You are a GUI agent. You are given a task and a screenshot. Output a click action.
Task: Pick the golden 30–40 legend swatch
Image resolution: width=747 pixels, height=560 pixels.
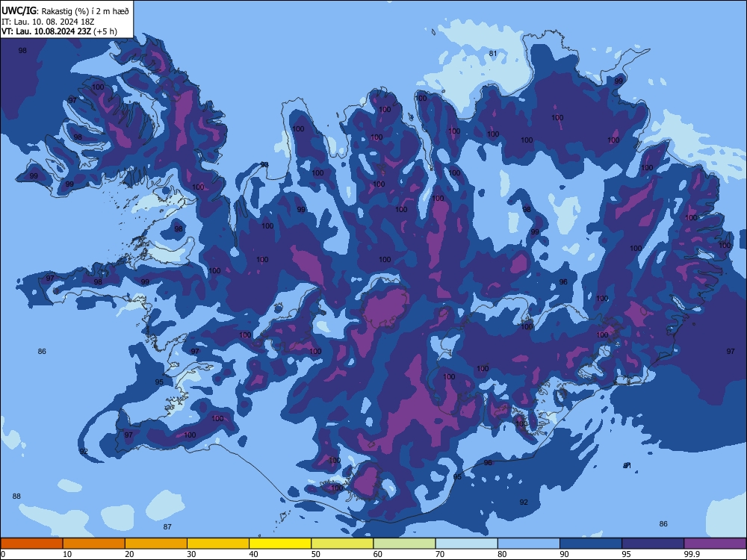pos(218,544)
